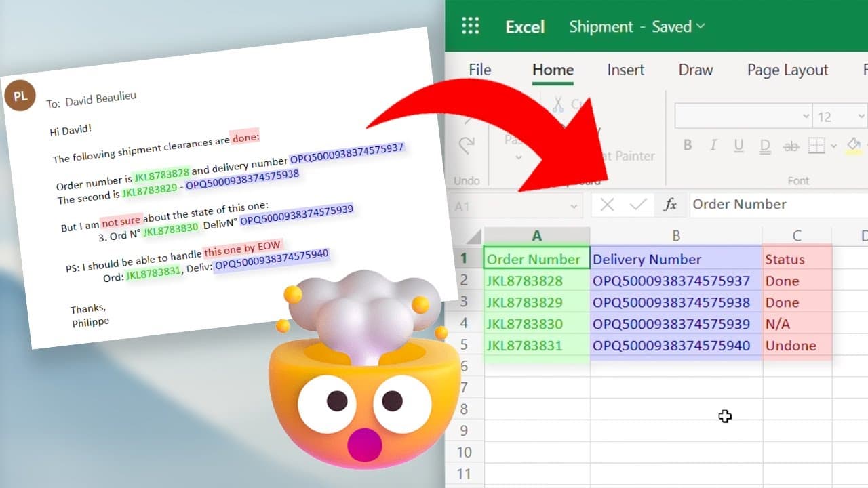Select row 1 header
The width and height of the screenshot is (868, 488).
coord(465,259)
